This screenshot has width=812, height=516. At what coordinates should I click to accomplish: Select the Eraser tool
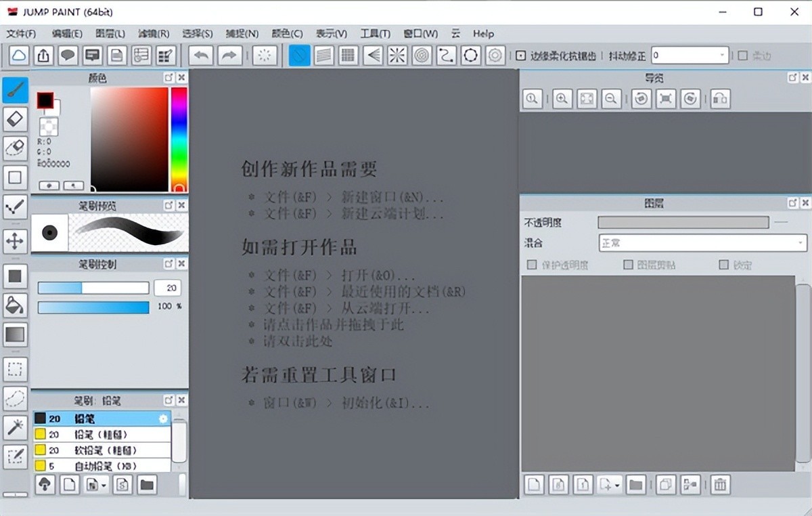tap(15, 120)
